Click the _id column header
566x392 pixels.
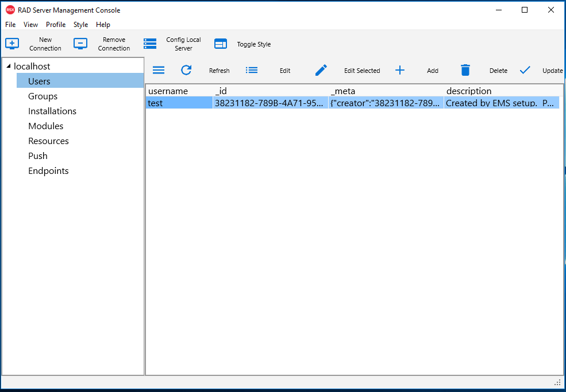[271, 91]
